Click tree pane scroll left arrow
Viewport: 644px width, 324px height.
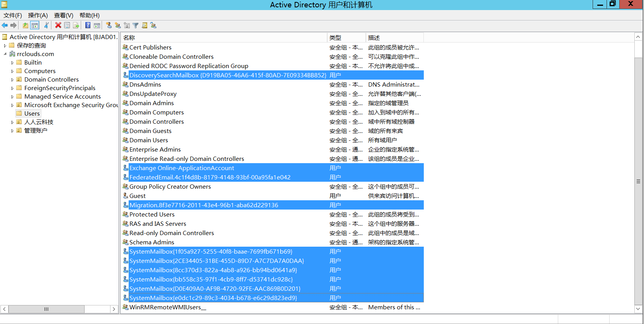point(4,309)
